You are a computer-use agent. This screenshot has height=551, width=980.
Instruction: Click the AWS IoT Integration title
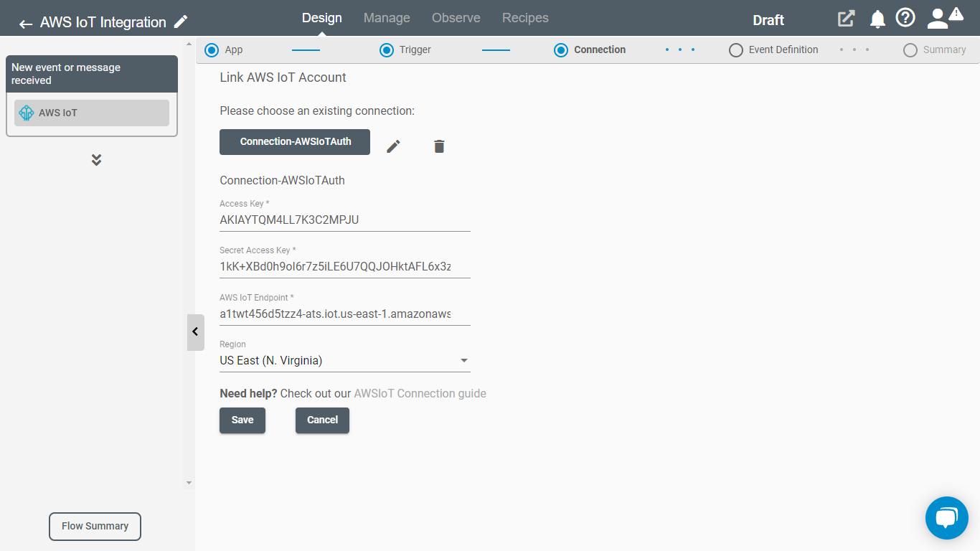[103, 22]
